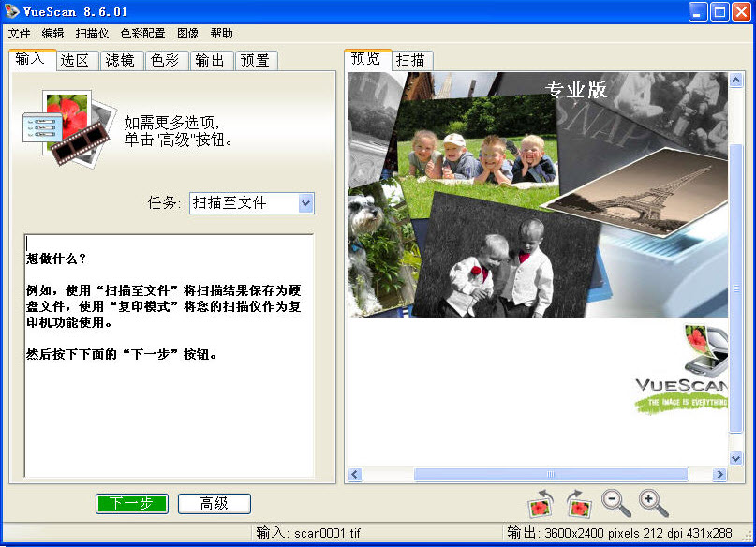Open the 色彩 tab

pyautogui.click(x=166, y=60)
